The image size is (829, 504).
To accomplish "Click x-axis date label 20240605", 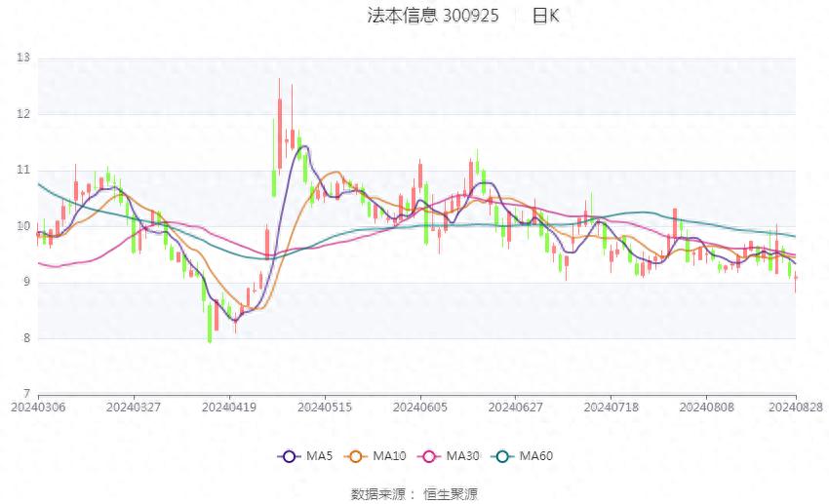I will pyautogui.click(x=420, y=407).
